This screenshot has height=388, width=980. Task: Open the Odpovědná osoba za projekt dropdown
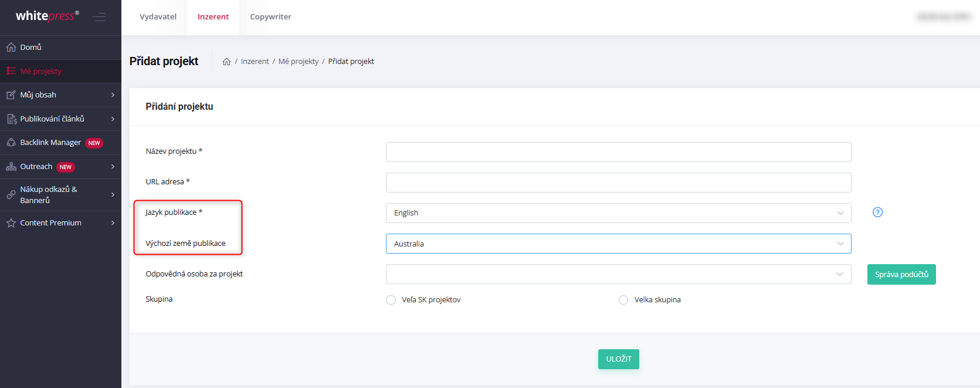click(x=618, y=274)
